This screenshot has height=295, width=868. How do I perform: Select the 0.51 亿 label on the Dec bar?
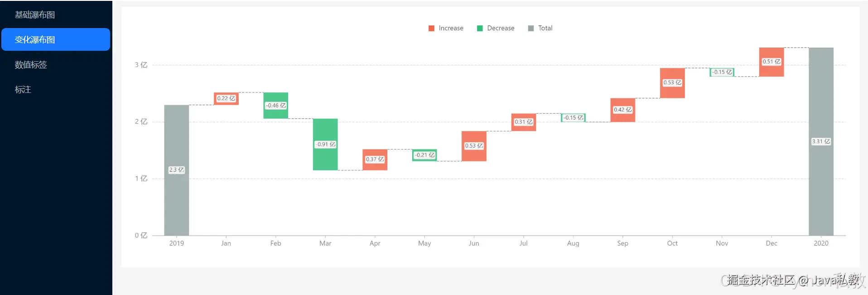point(771,62)
